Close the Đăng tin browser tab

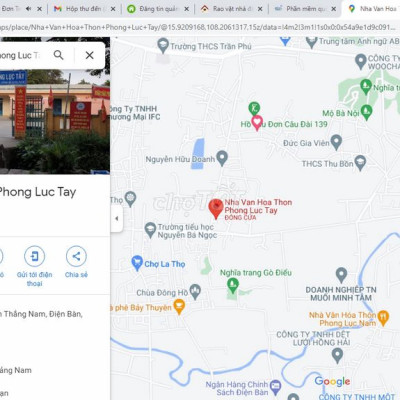(x=187, y=9)
